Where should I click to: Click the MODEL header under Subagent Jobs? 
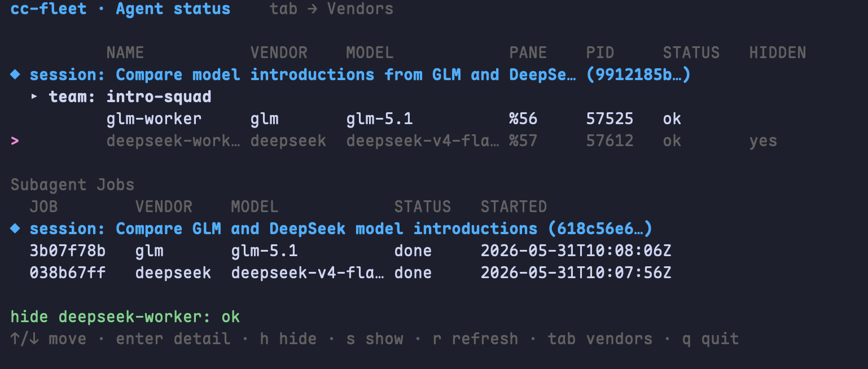click(x=255, y=207)
